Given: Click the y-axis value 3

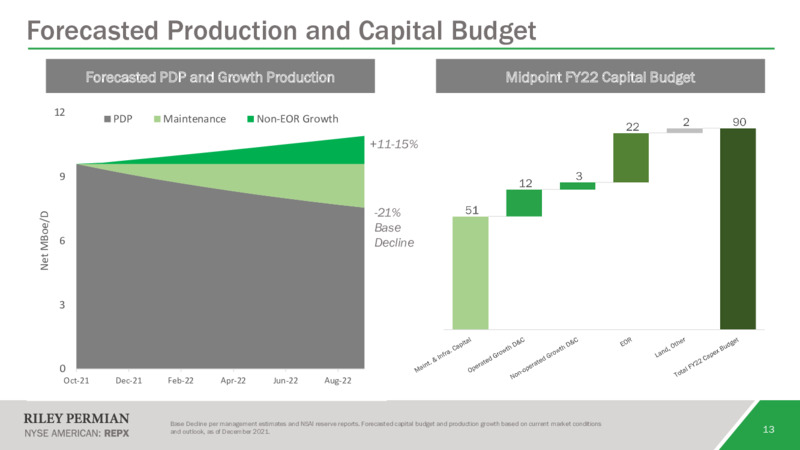Looking at the screenshot, I should (62, 305).
